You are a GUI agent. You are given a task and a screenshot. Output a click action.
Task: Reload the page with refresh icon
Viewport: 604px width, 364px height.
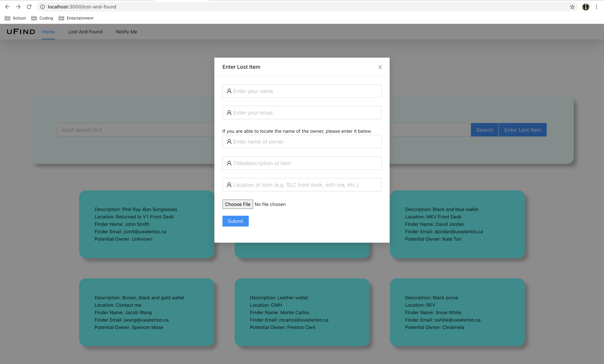[29, 7]
